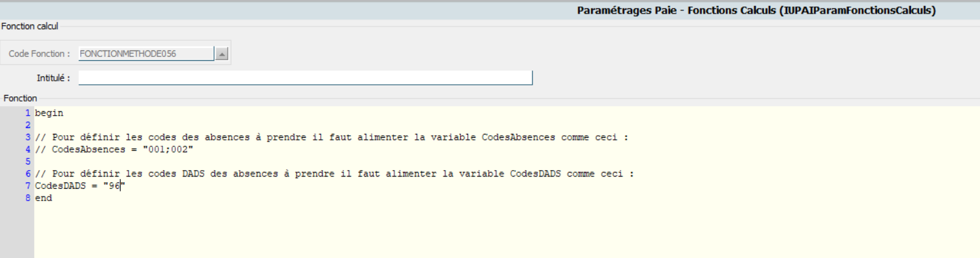This screenshot has height=258, width=980.
Task: Click line number 7 in gutter
Action: [28, 186]
